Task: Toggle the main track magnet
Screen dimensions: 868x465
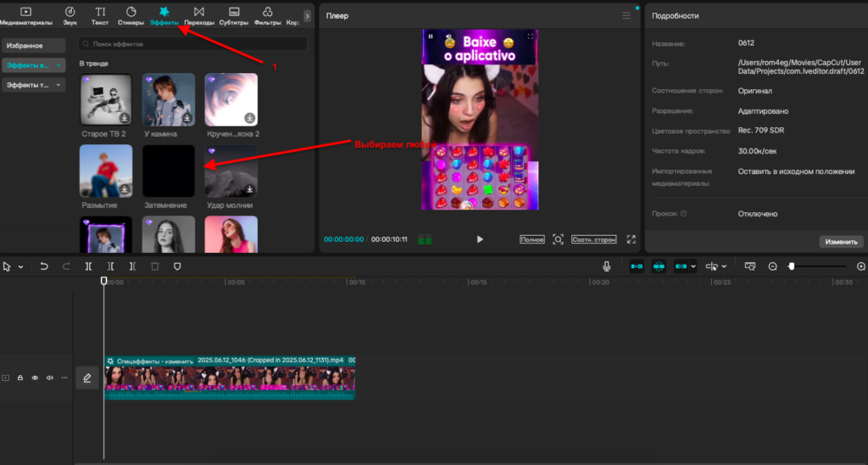Action: click(x=637, y=266)
